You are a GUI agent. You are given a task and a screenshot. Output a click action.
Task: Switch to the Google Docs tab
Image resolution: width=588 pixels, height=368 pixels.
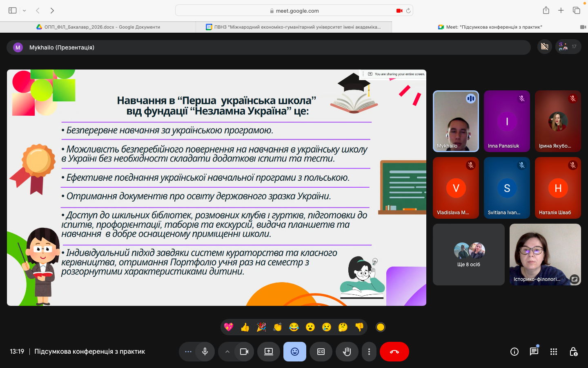(x=98, y=27)
